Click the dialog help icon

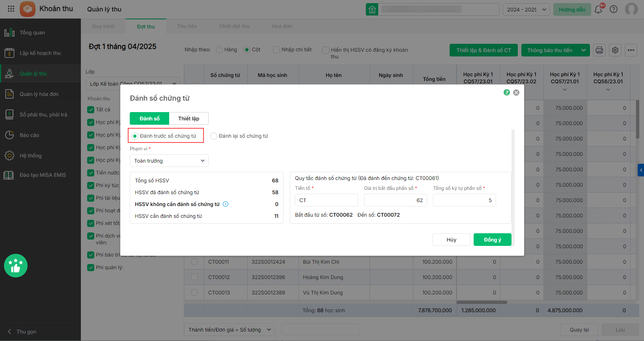(x=507, y=92)
